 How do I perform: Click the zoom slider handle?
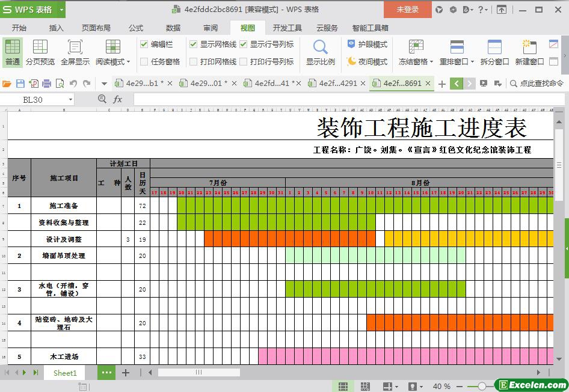coord(482,386)
